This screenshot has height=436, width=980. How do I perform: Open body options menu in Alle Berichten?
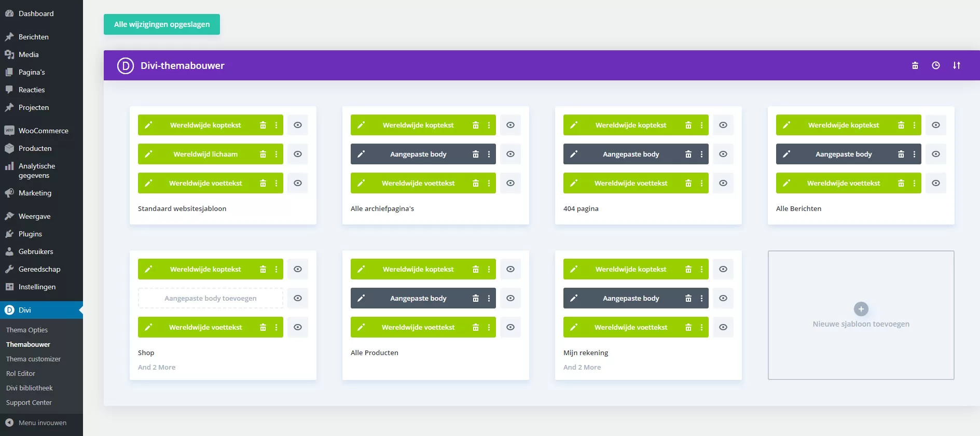tap(914, 154)
